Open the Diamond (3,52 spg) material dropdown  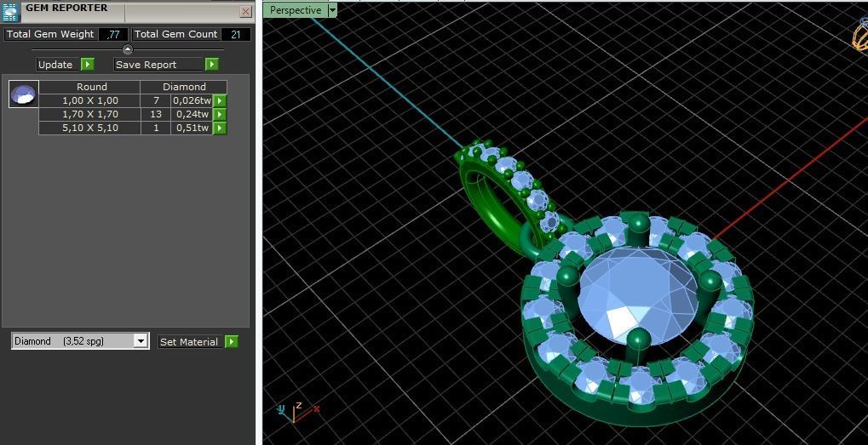click(x=141, y=341)
